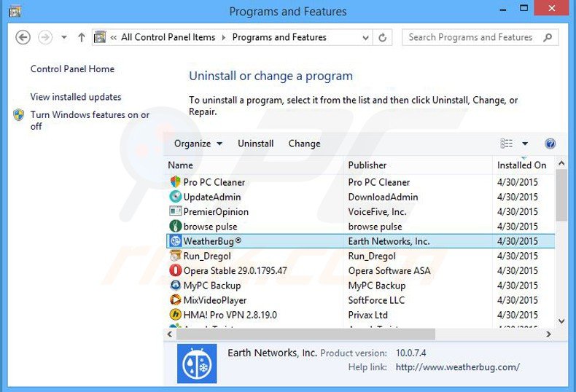This screenshot has width=576, height=392.
Task: Click the Change button
Action: [304, 144]
